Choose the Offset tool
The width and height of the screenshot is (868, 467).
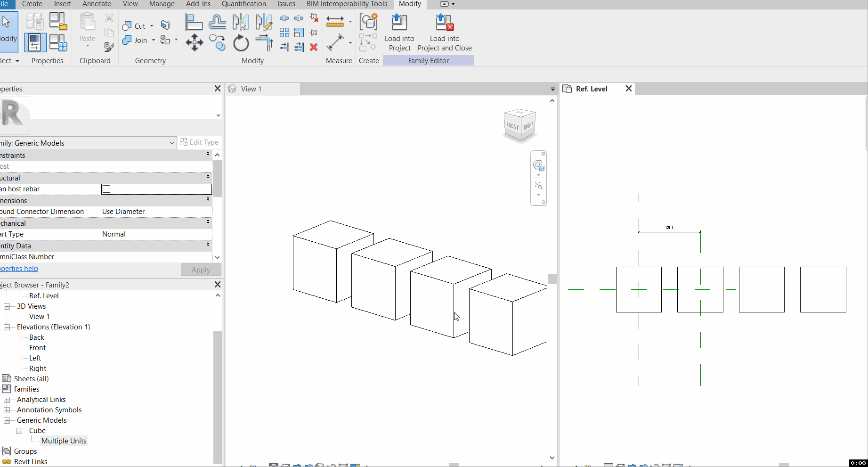pos(217,22)
